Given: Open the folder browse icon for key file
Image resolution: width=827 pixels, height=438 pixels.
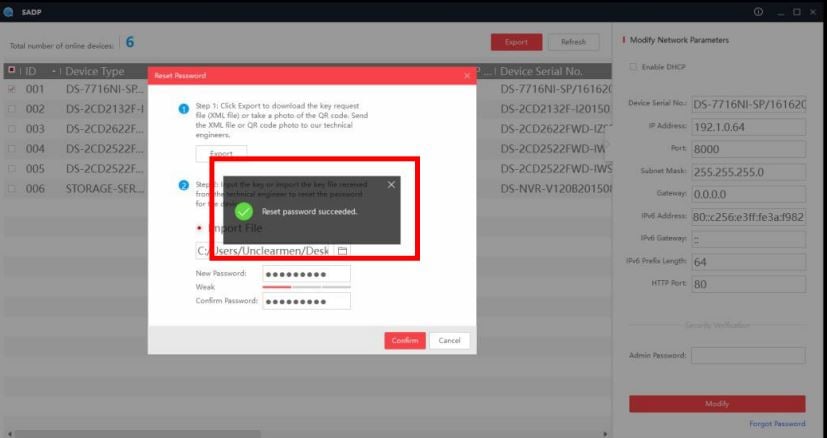Looking at the screenshot, I should click(x=342, y=250).
